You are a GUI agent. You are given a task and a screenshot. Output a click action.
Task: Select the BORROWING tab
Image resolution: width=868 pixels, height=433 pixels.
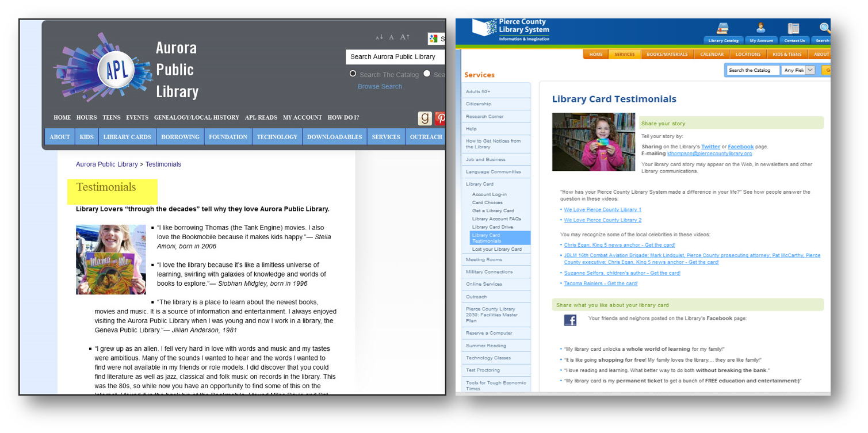181,137
